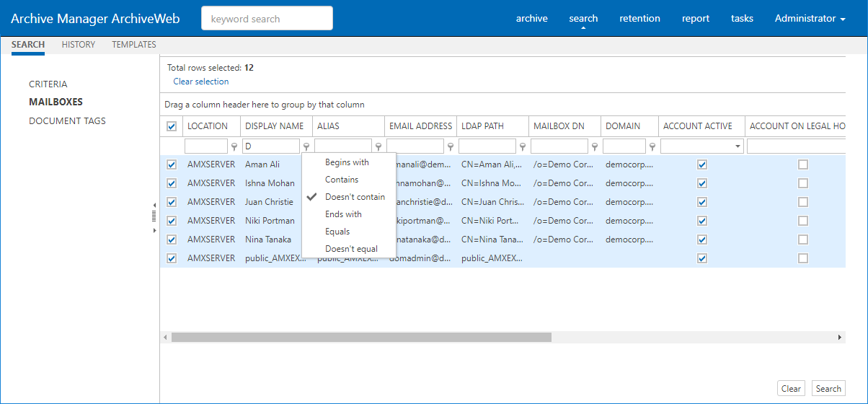The image size is (868, 404).
Task: Click the Clear selection link
Action: [x=201, y=82]
